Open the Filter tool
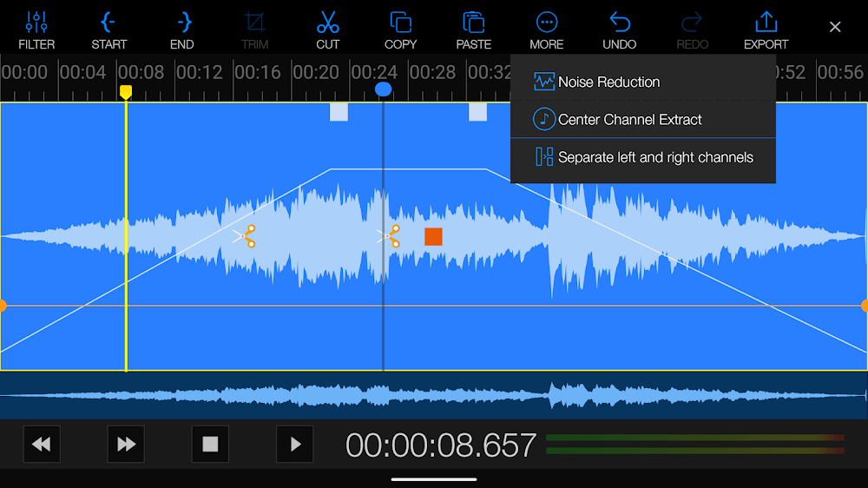 (x=36, y=30)
